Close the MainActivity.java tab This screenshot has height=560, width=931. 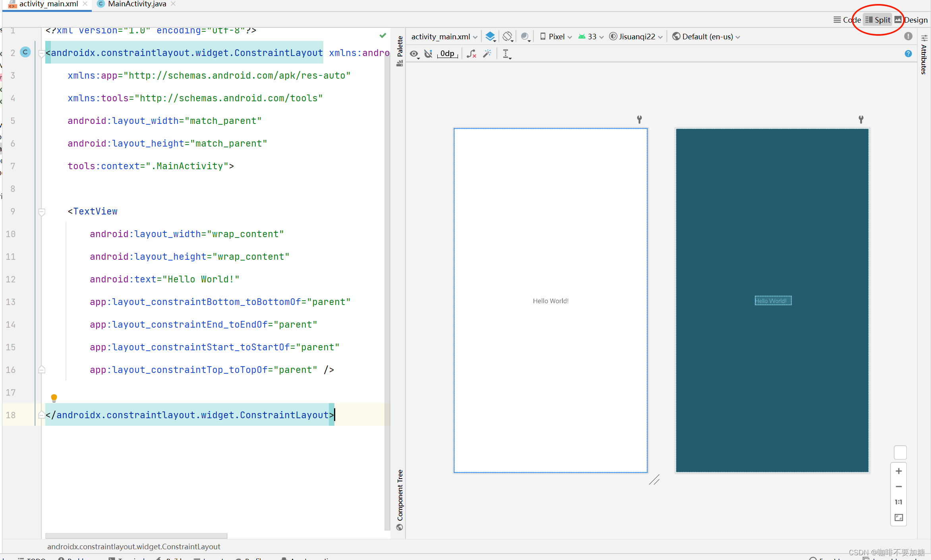tap(173, 4)
